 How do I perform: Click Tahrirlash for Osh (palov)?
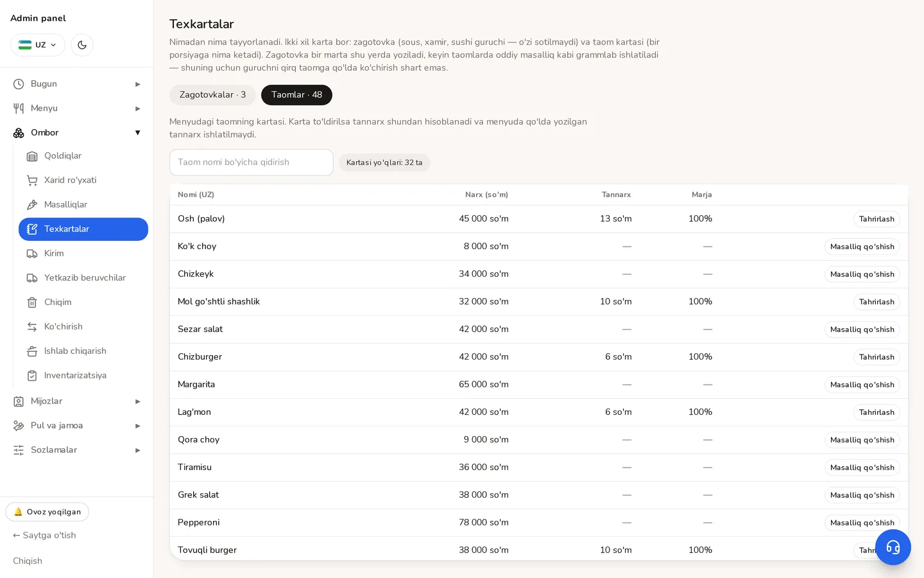877,219
